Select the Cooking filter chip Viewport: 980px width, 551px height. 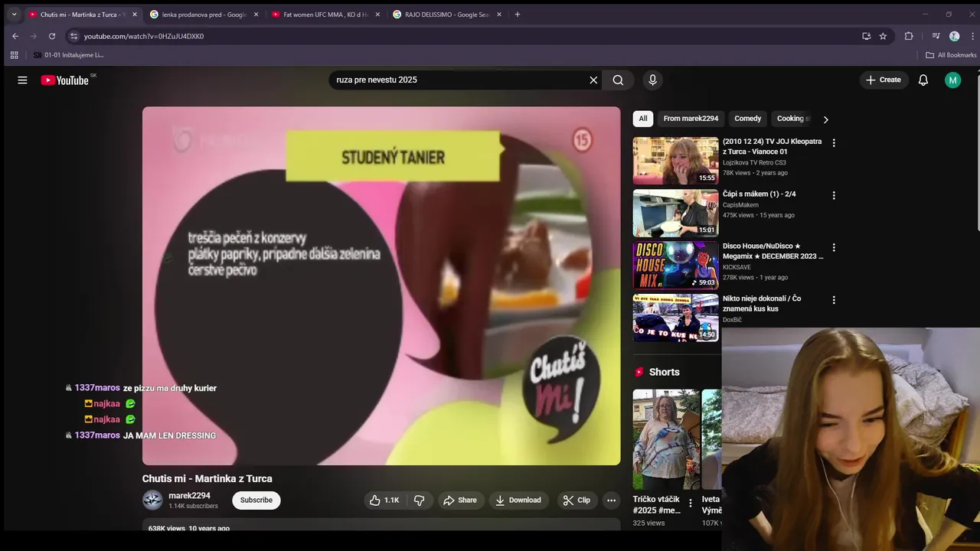click(792, 119)
